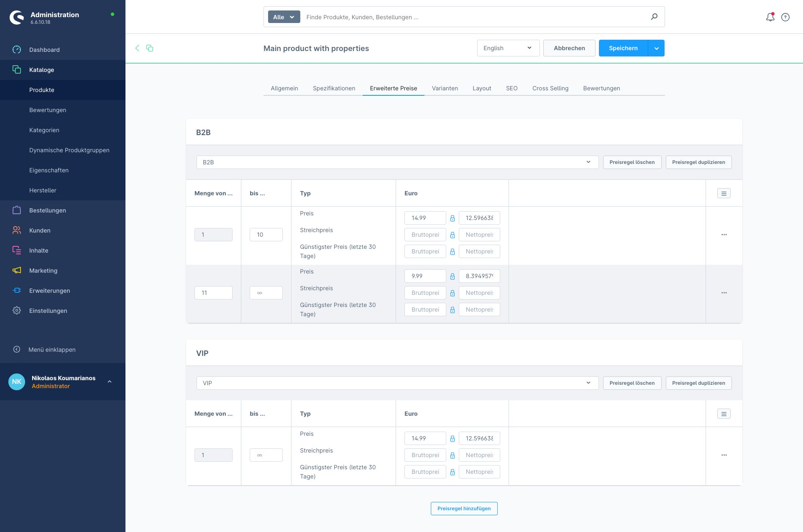Open B2B table column settings icon

tap(724, 193)
